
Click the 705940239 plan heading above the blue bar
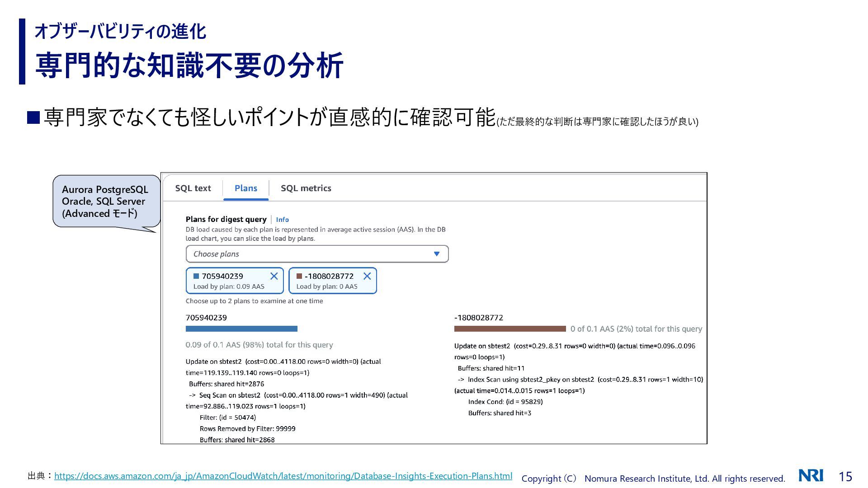click(206, 318)
